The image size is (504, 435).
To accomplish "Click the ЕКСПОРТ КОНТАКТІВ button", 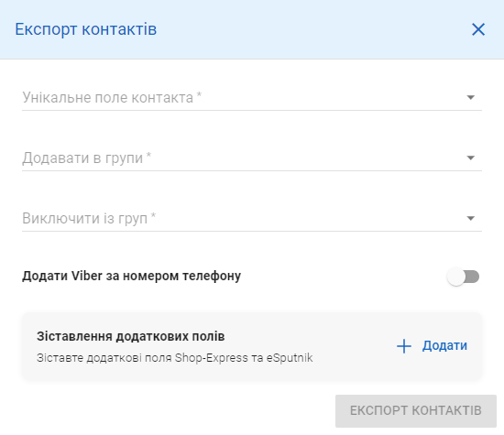I will 416,411.
